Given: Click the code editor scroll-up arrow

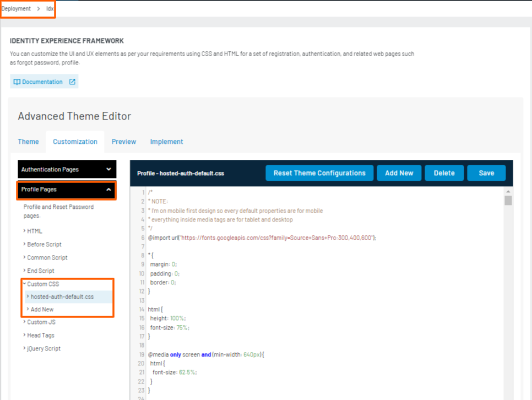Looking at the screenshot, I should (508, 192).
